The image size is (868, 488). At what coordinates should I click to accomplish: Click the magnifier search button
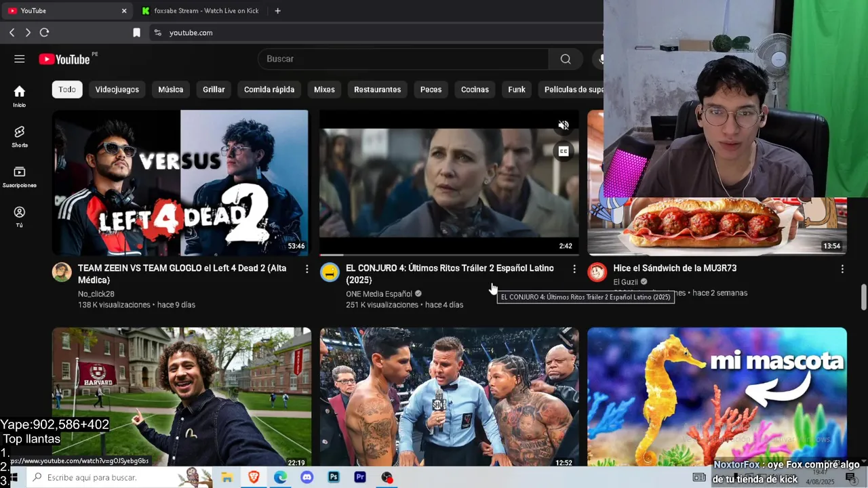pyautogui.click(x=566, y=59)
